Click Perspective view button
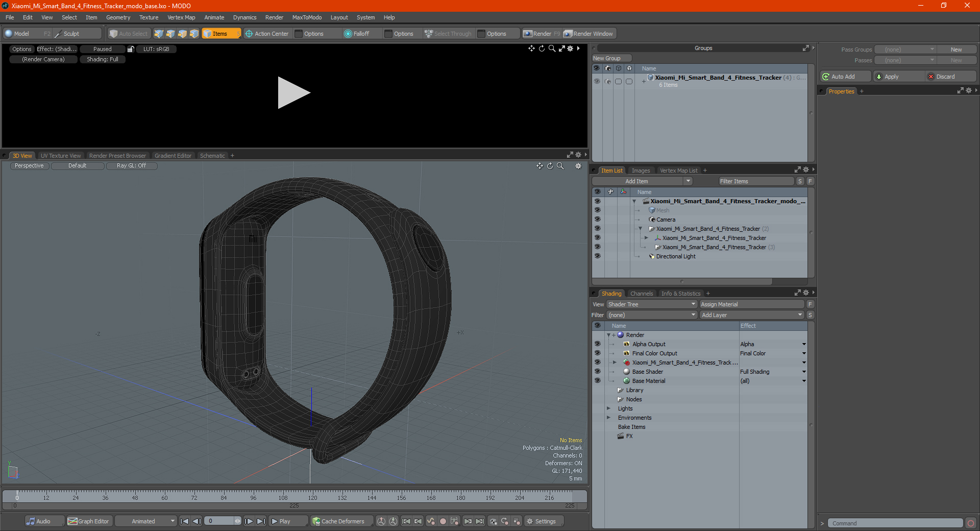The height and width of the screenshot is (531, 980). (29, 166)
